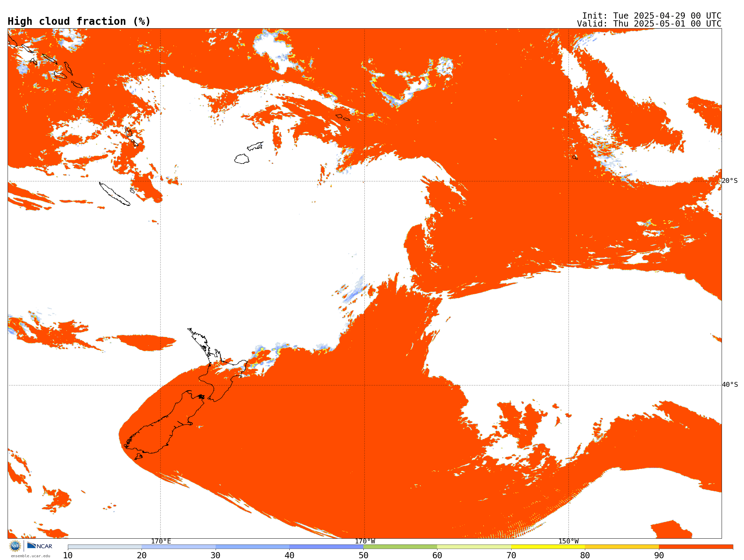Screen dimensions: 744x560
Task: Click the Stewart Island outline south of New Zealand
Action: pyautogui.click(x=138, y=457)
